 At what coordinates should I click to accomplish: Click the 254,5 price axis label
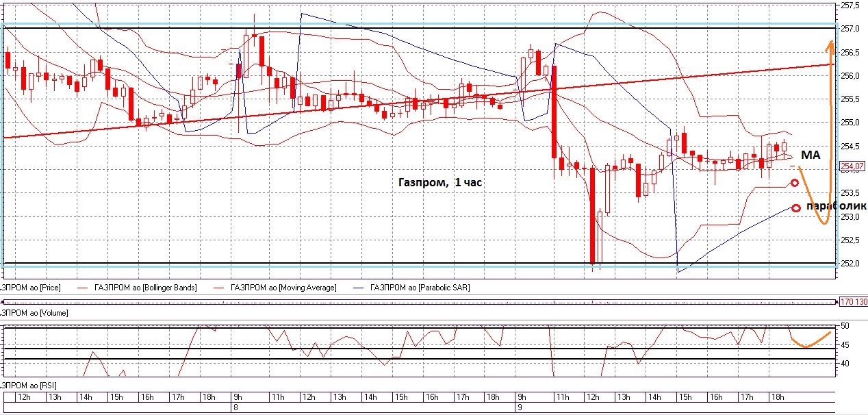tap(850, 147)
